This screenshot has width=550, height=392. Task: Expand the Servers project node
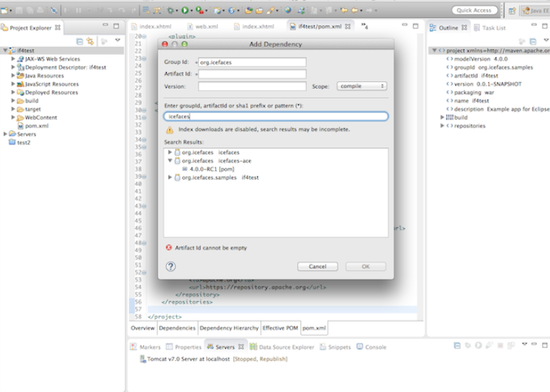[x=6, y=134]
